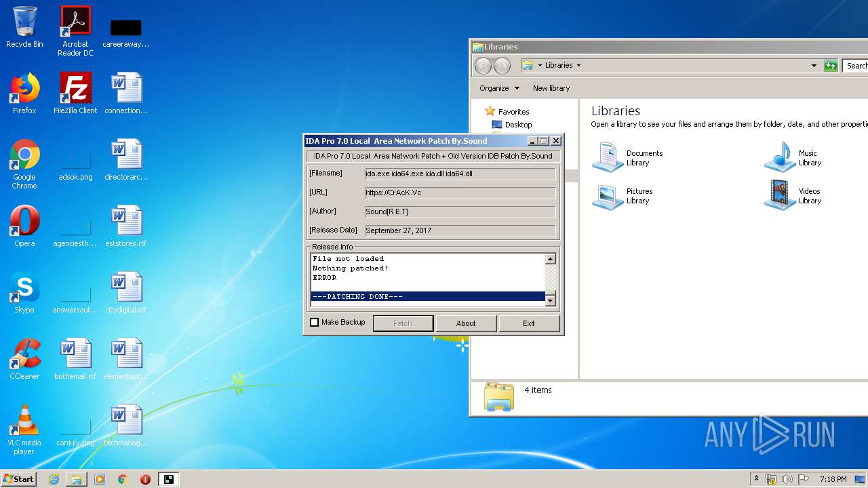Click the Internet Explorer taskbar icon

(x=54, y=479)
